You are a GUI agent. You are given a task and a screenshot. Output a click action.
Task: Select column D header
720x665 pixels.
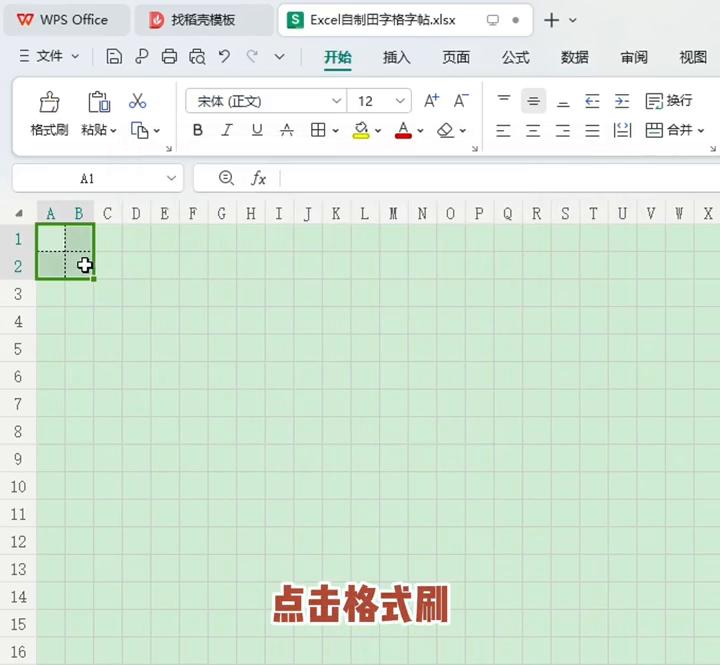pos(136,214)
